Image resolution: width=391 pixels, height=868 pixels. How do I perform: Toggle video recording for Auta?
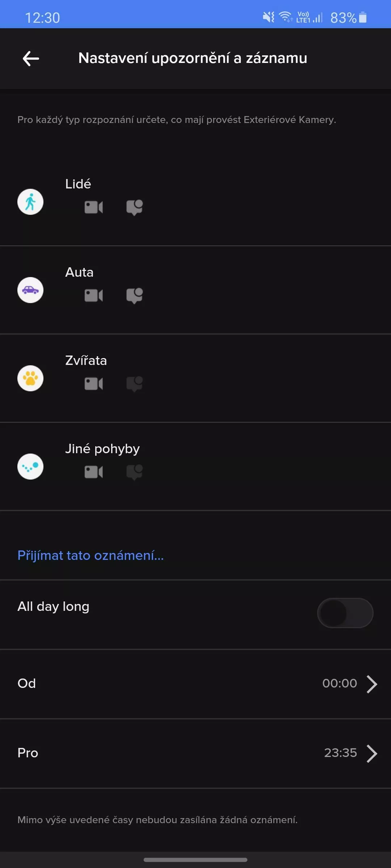pyautogui.click(x=94, y=295)
